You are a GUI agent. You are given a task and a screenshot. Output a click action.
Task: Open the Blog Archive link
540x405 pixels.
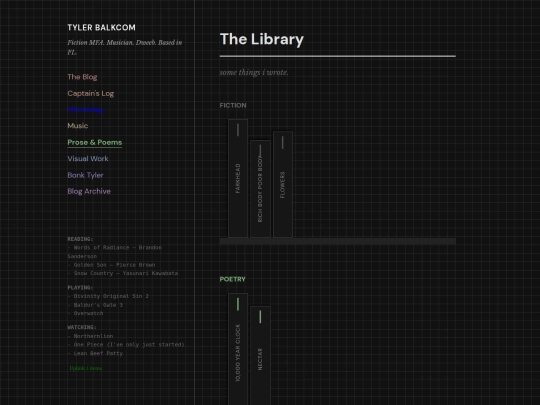pos(89,191)
